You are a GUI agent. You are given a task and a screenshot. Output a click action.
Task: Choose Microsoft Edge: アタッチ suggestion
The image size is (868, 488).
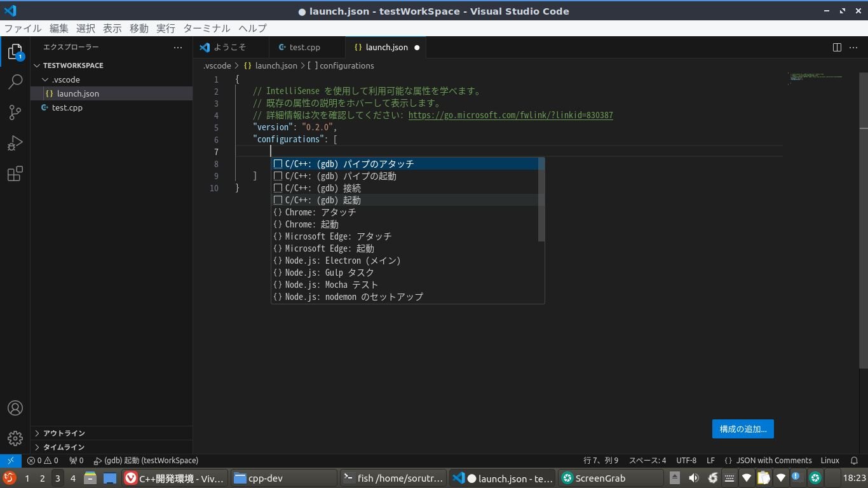(404, 236)
